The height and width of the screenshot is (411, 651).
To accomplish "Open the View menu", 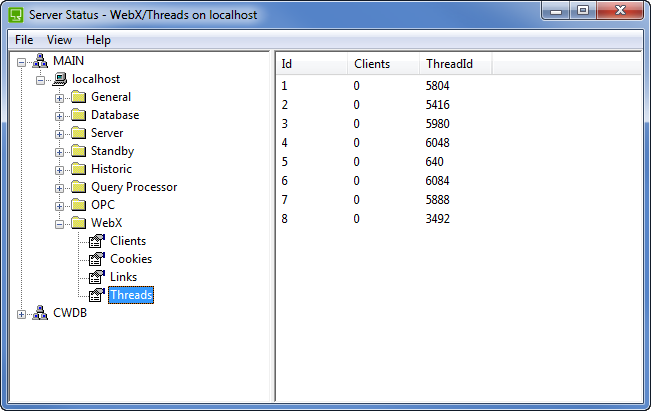I will coord(59,40).
